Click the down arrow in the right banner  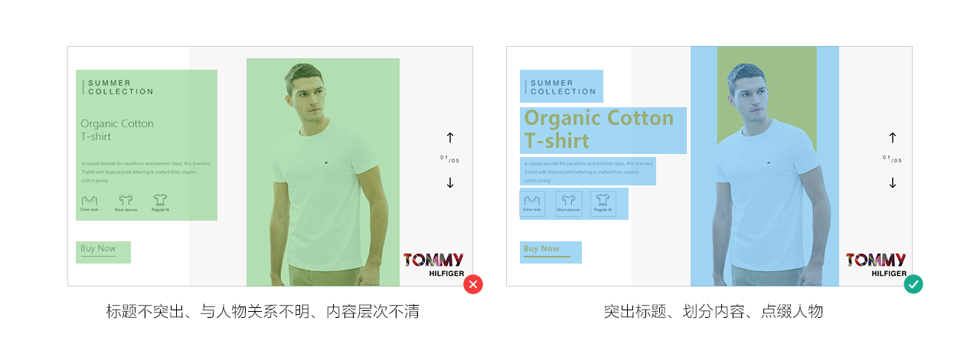pos(893,182)
